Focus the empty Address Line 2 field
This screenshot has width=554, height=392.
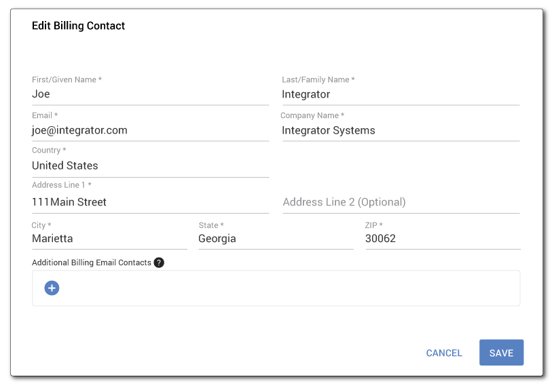[401, 202]
